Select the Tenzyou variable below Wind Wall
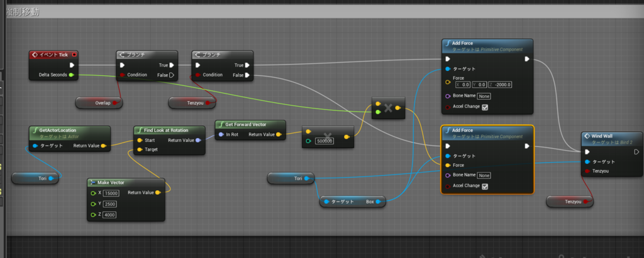Image resolution: width=644 pixels, height=258 pixels. click(x=570, y=202)
